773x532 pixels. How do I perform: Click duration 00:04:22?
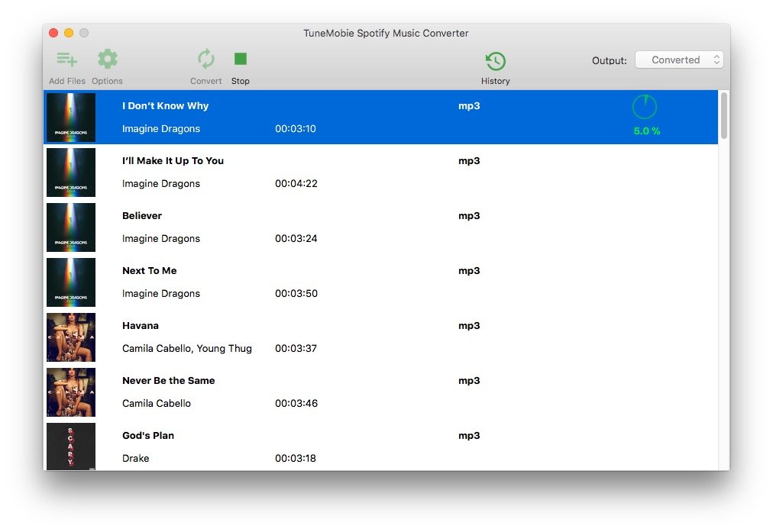click(296, 183)
